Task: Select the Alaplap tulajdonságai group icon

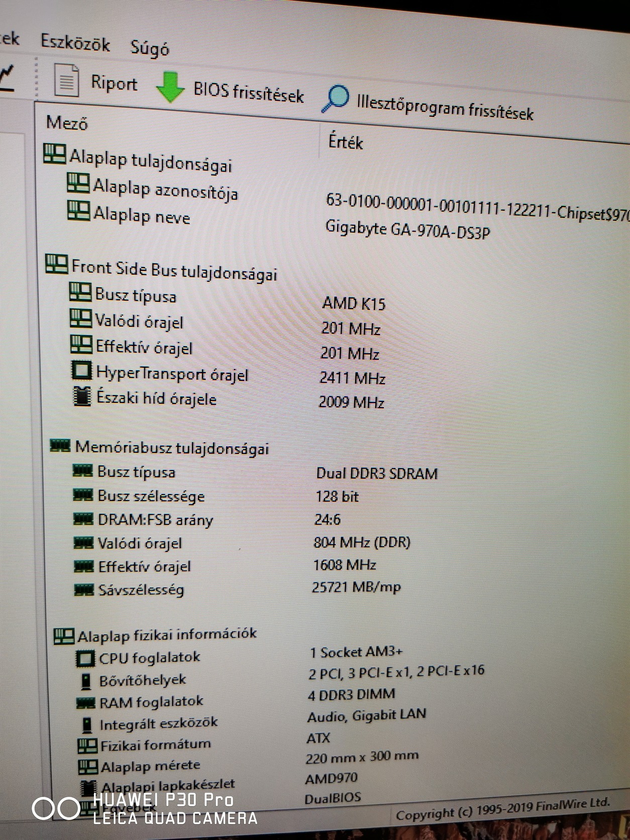Action: [54, 154]
